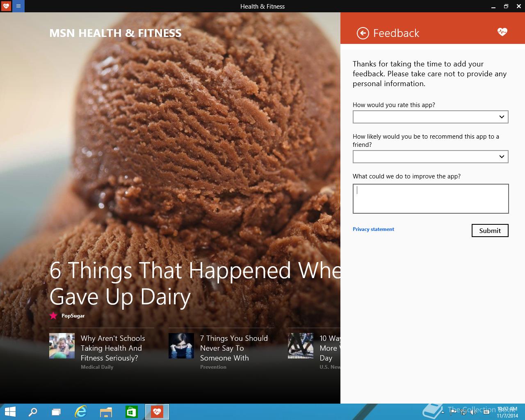Expand the 'How would you rate this app?' dropdown
This screenshot has width=525, height=420.
pos(431,117)
